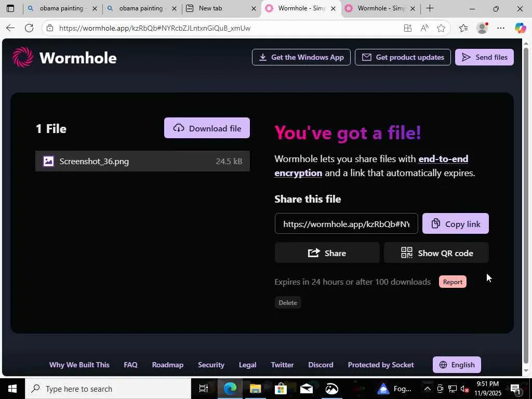The image size is (532, 399).
Task: Open the Fog... taskbar app
Action: (x=394, y=389)
